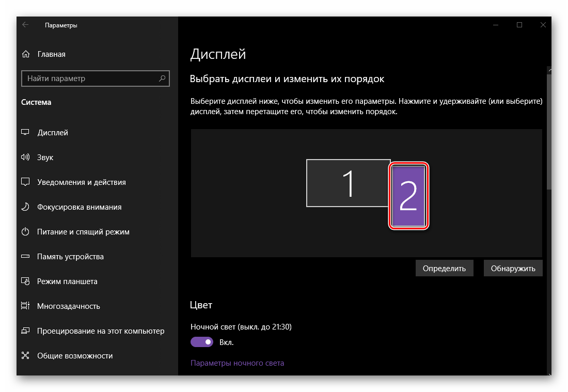Open Параметры ночного света link
568x392 pixels.
(x=238, y=363)
